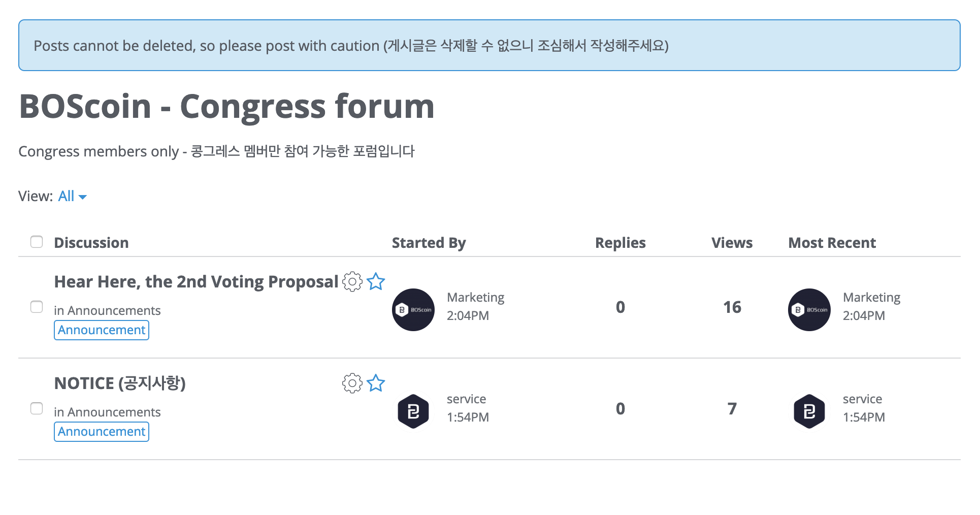The width and height of the screenshot is (980, 515).
Task: Click Marketing name in Started By column
Action: pos(475,298)
